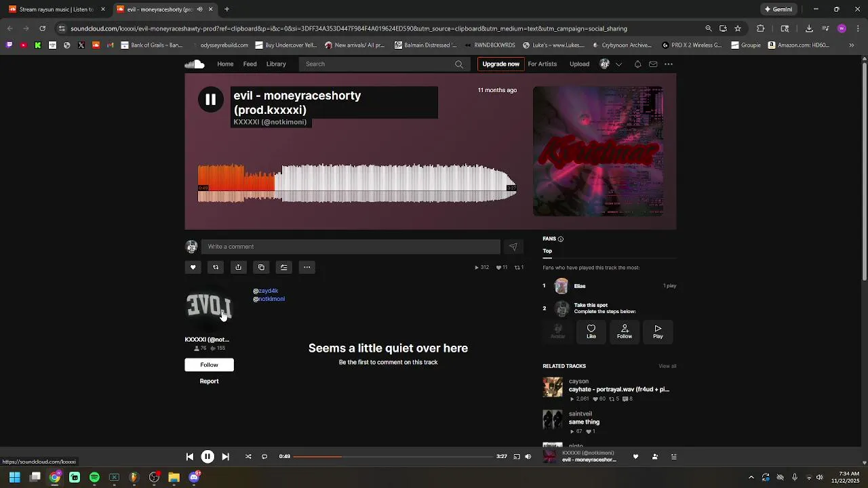
Task: Open the Windows Start menu
Action: [x=15, y=477]
